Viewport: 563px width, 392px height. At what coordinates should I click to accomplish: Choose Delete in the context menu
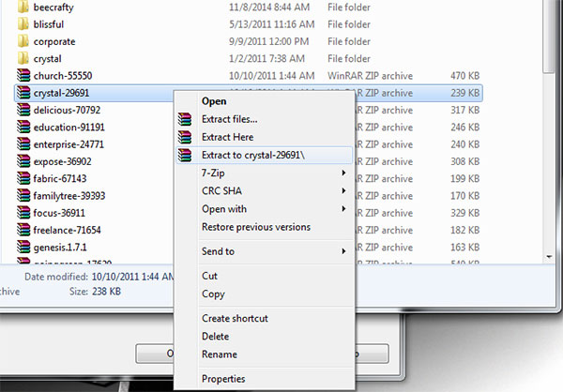(265, 337)
